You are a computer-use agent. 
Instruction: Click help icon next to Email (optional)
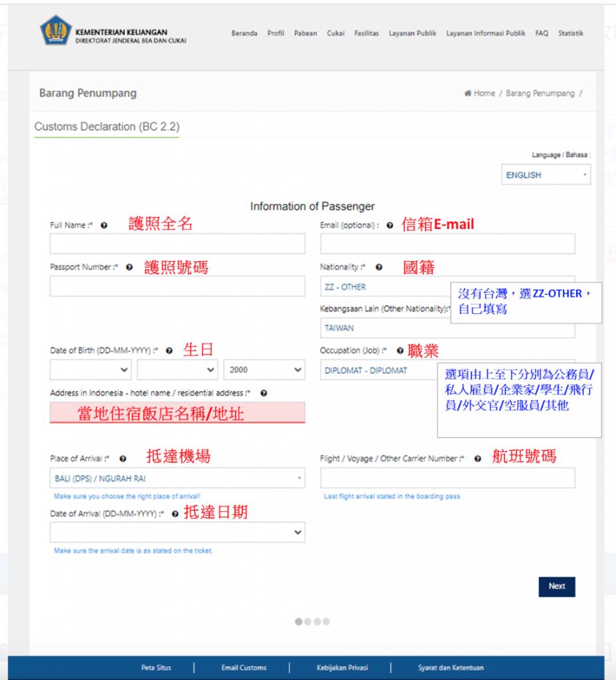(x=390, y=226)
